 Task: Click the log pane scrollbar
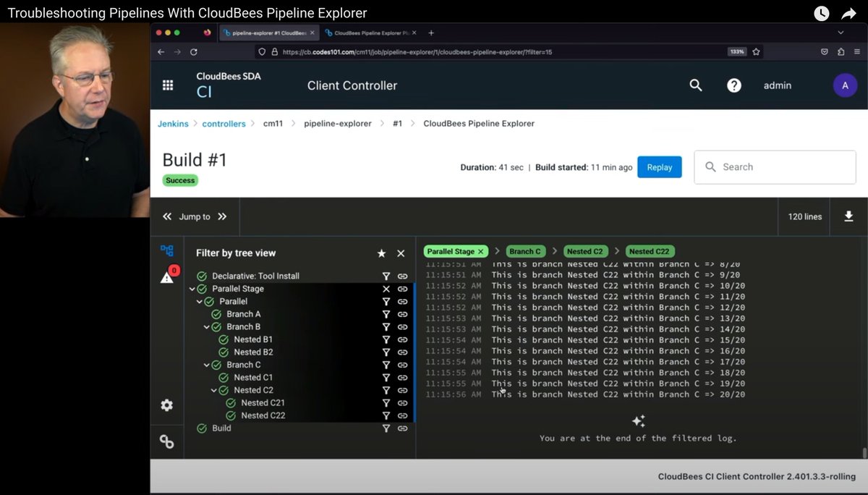[864, 452]
